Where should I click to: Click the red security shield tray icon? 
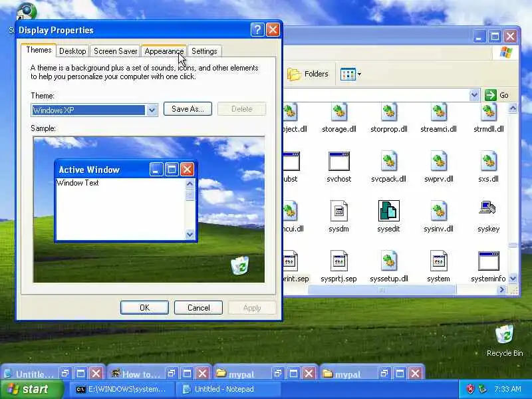470,389
